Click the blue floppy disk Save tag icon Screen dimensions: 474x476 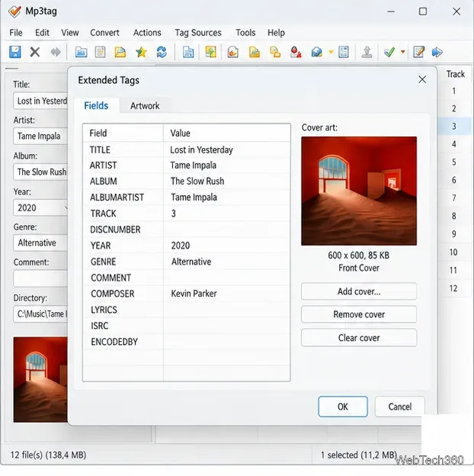[14, 52]
